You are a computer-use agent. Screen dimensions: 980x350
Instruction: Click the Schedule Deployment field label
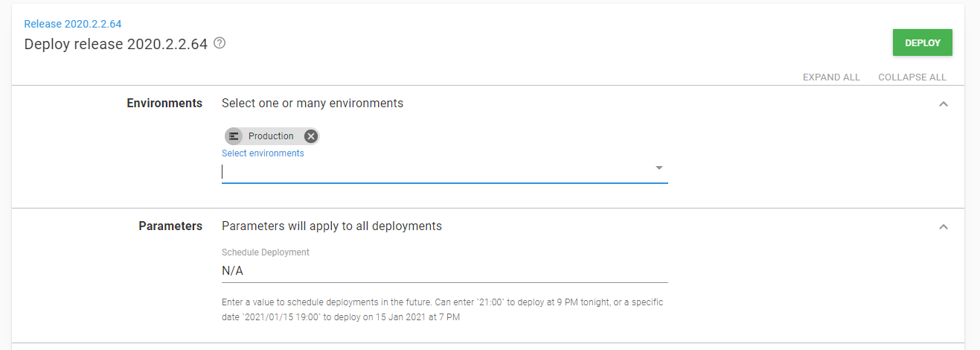[266, 252]
